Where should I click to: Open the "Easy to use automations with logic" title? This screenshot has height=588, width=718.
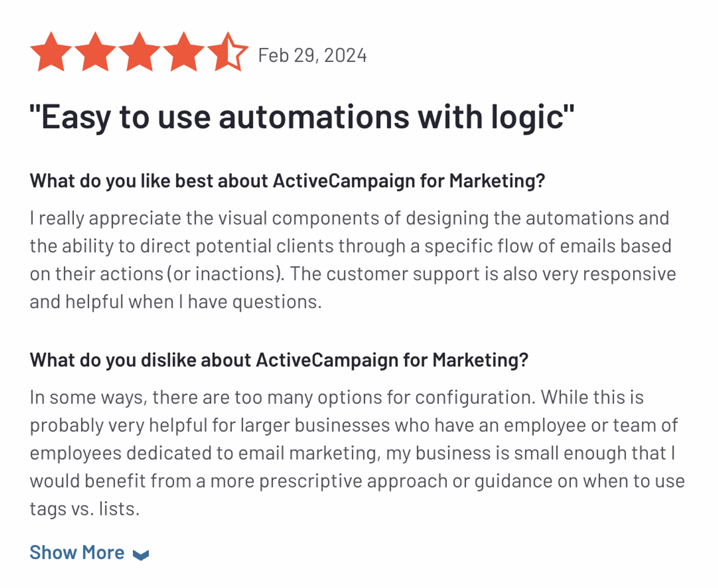(x=301, y=117)
